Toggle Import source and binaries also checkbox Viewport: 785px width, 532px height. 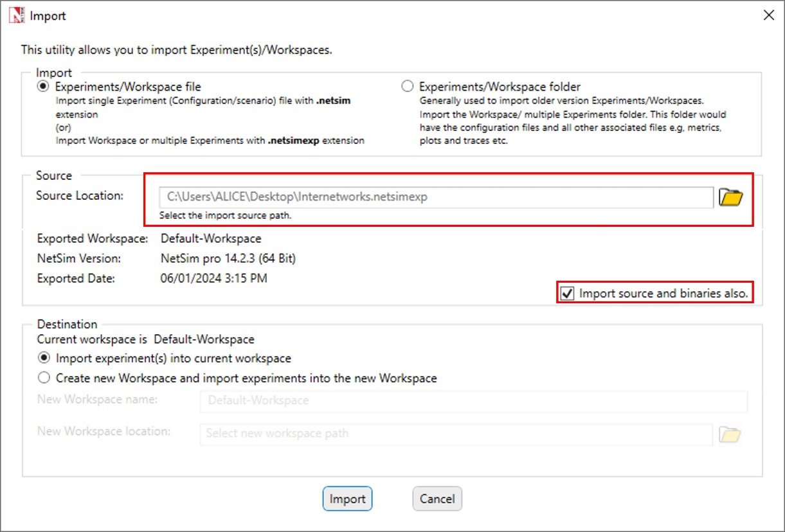click(x=567, y=294)
